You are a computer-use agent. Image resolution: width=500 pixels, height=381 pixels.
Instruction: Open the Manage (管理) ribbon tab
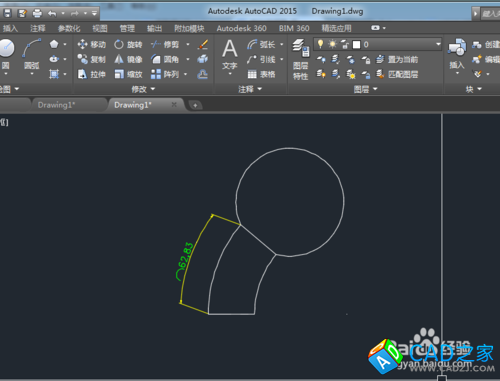pos(127,28)
